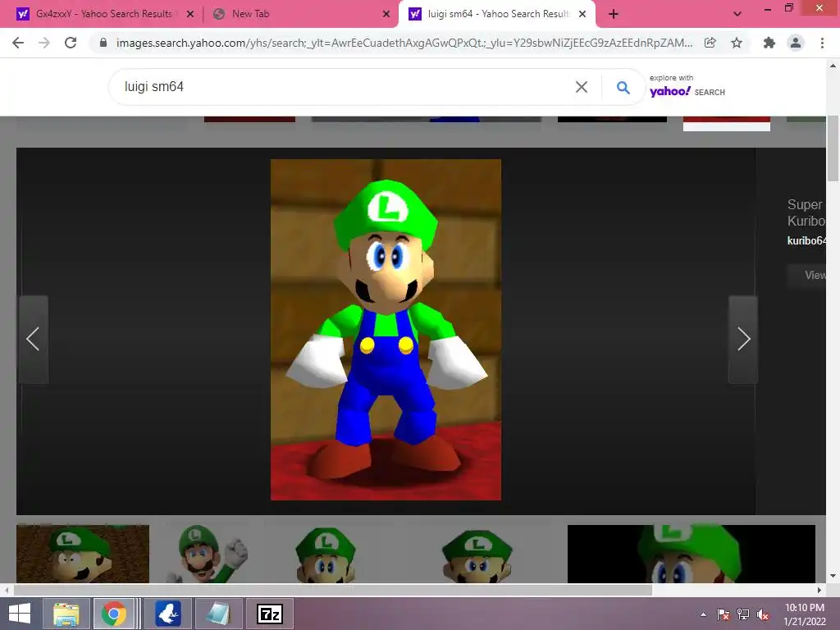840x630 pixels.
Task: Open the tab search dropdown chevron
Action: [x=737, y=14]
